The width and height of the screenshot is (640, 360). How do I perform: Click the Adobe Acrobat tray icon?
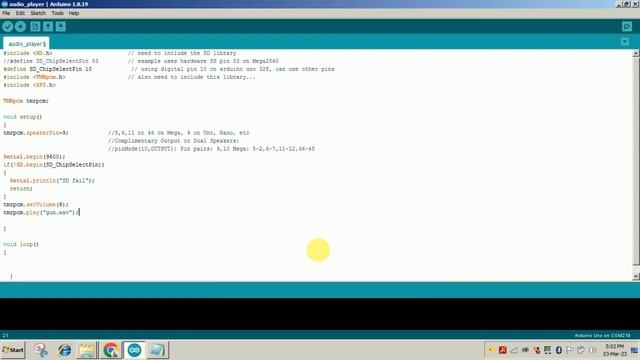tap(503, 350)
